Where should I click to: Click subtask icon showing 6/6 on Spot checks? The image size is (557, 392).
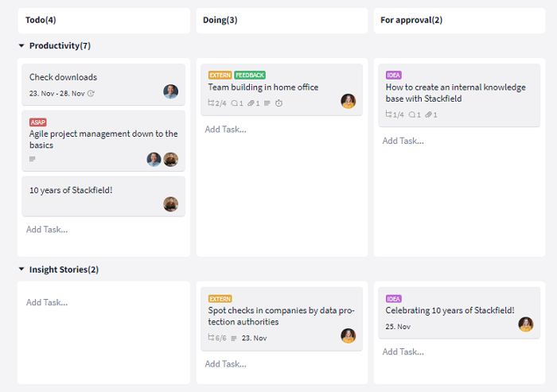coord(212,338)
